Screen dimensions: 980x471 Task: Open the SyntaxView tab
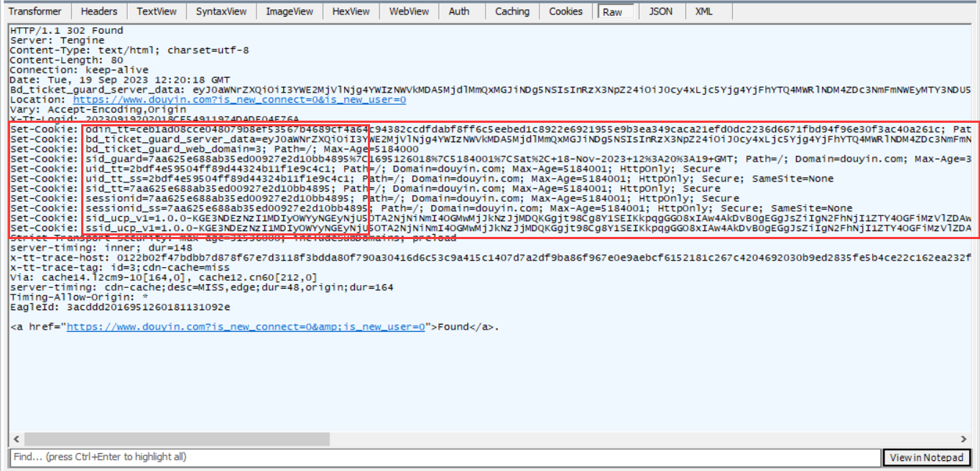[x=221, y=11]
